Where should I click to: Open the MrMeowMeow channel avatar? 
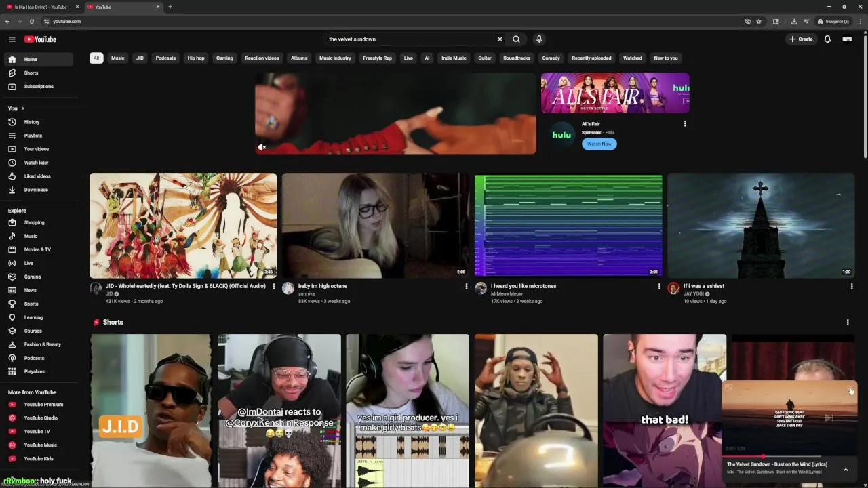pos(481,289)
